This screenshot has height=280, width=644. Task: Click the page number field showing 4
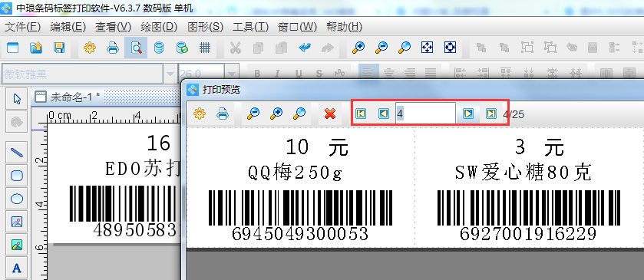tap(425, 114)
